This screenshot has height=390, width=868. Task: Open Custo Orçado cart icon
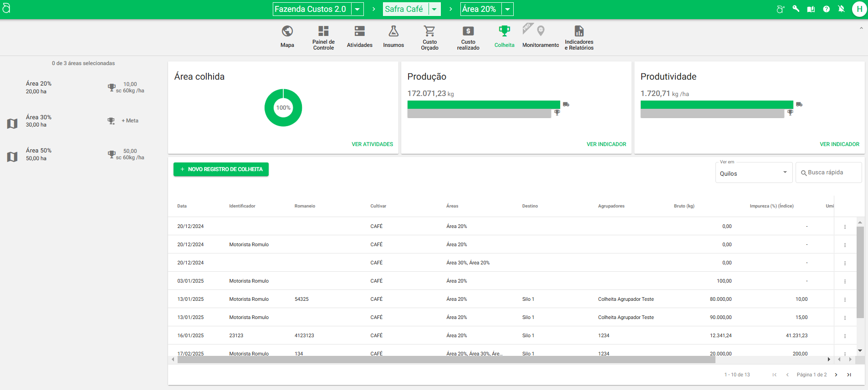[429, 31]
